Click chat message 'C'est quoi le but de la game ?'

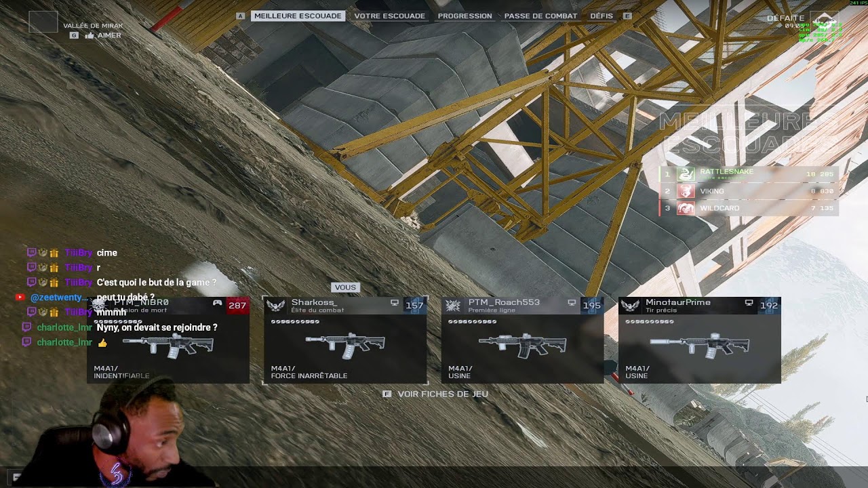[x=157, y=283]
